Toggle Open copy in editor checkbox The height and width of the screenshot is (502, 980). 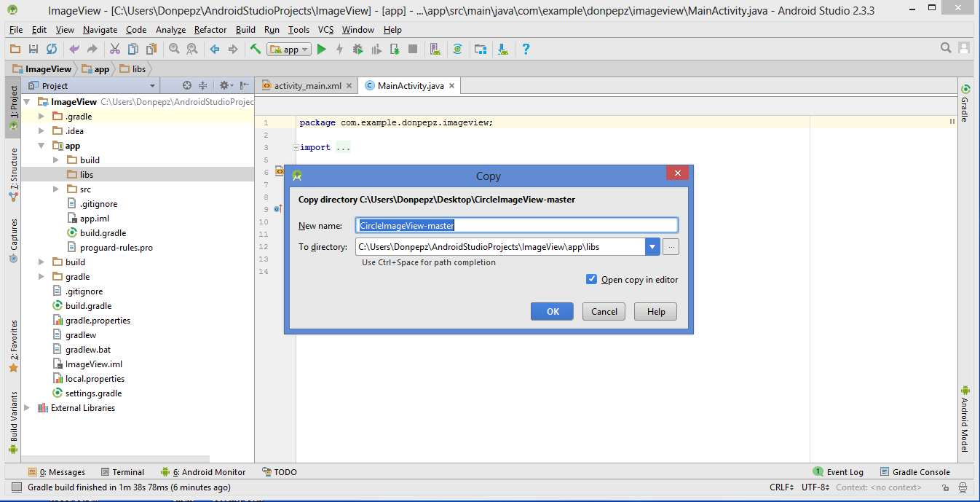point(592,279)
